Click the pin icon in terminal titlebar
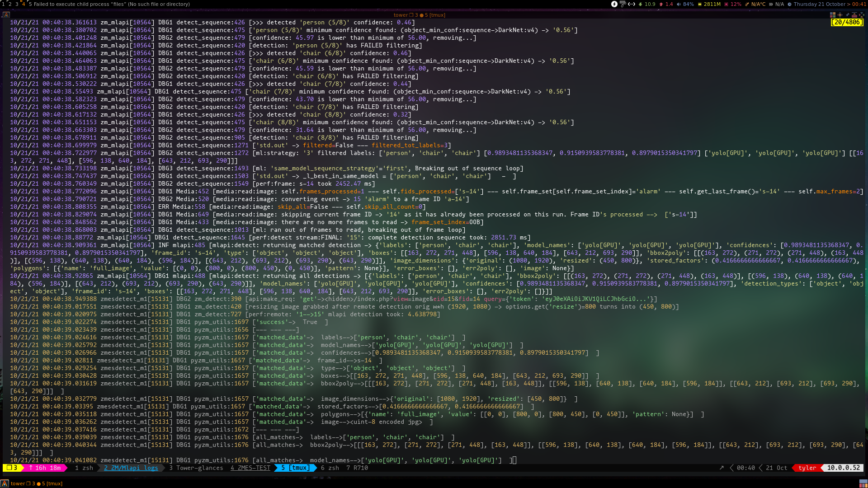Screen dimensions: 868x488 [x=847, y=15]
